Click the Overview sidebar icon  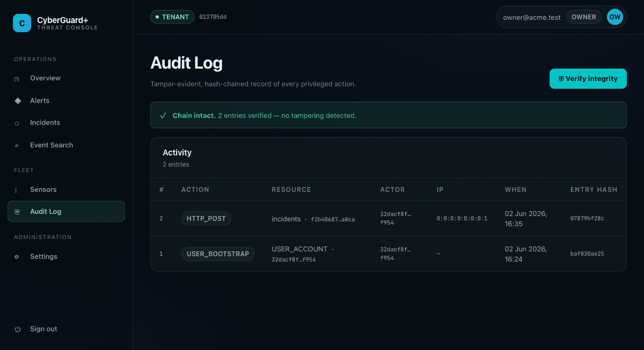[x=17, y=79]
